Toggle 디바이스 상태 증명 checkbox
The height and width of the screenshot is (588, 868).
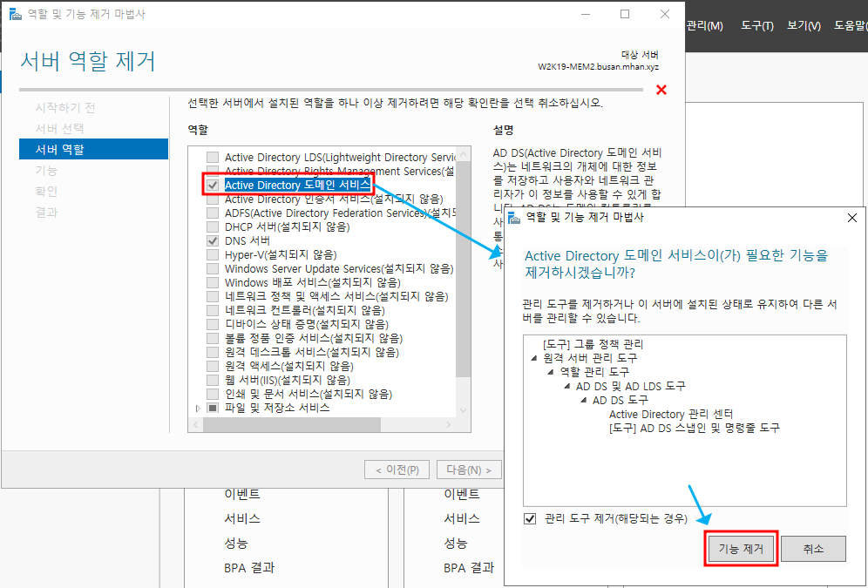point(213,324)
